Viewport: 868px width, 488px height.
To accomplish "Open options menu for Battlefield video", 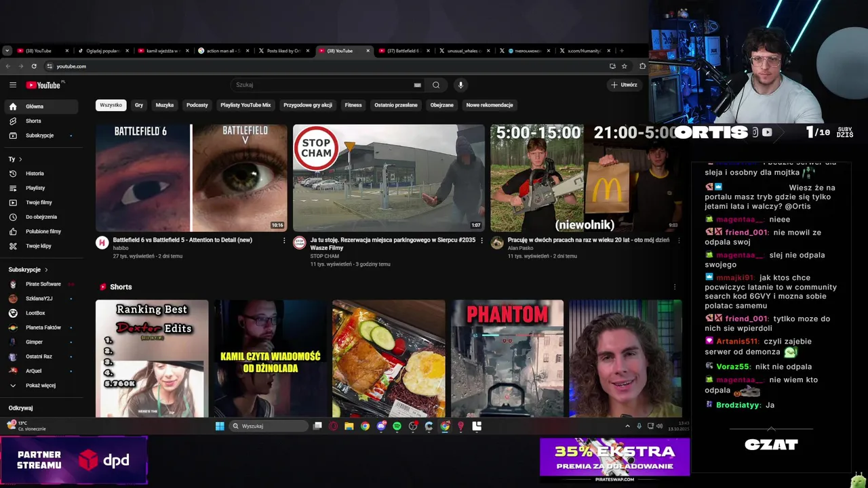I will click(284, 241).
